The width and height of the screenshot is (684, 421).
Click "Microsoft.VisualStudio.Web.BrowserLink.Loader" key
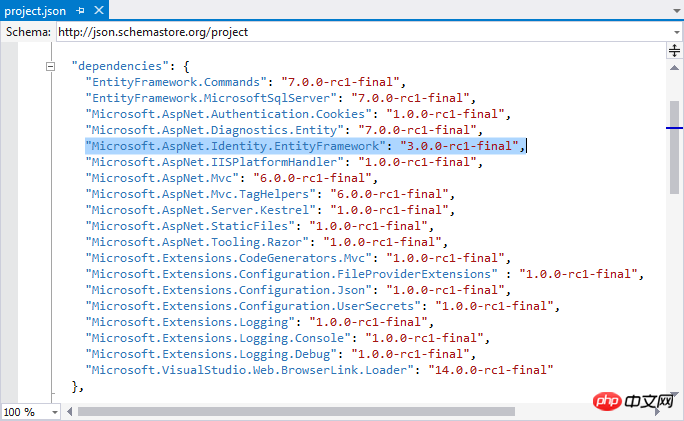(x=250, y=370)
